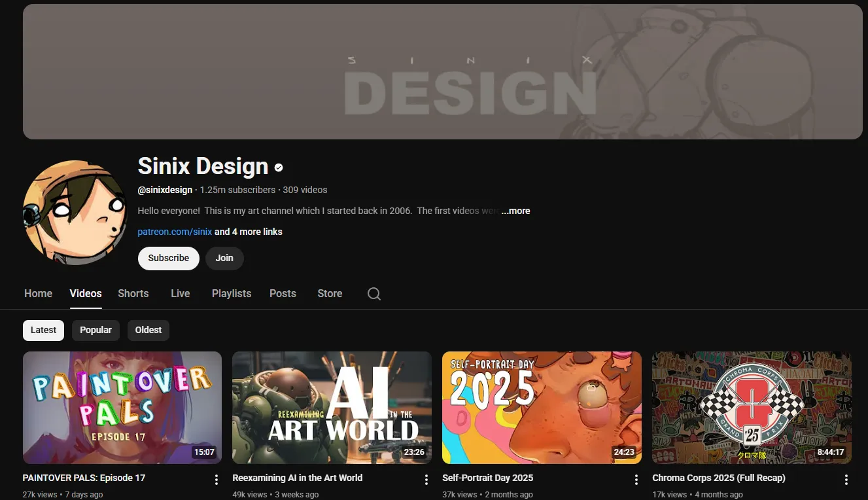The height and width of the screenshot is (500, 868).
Task: Switch to the Shorts tab
Action: (133, 293)
